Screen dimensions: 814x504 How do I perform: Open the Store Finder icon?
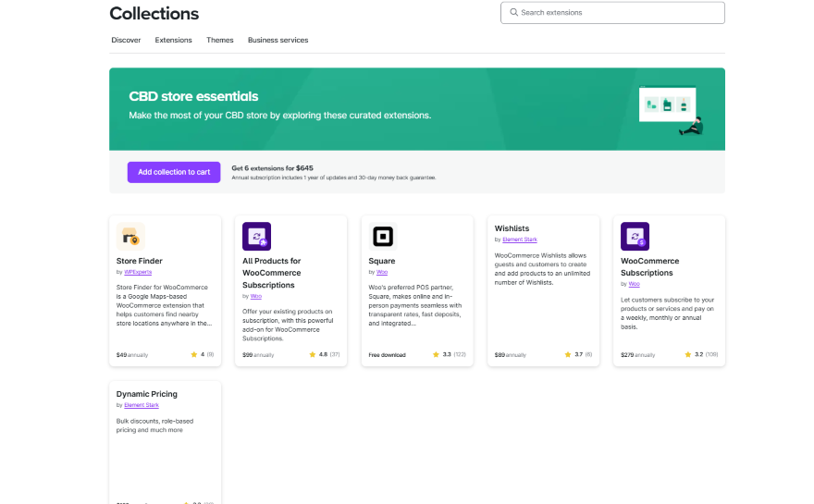coord(130,237)
